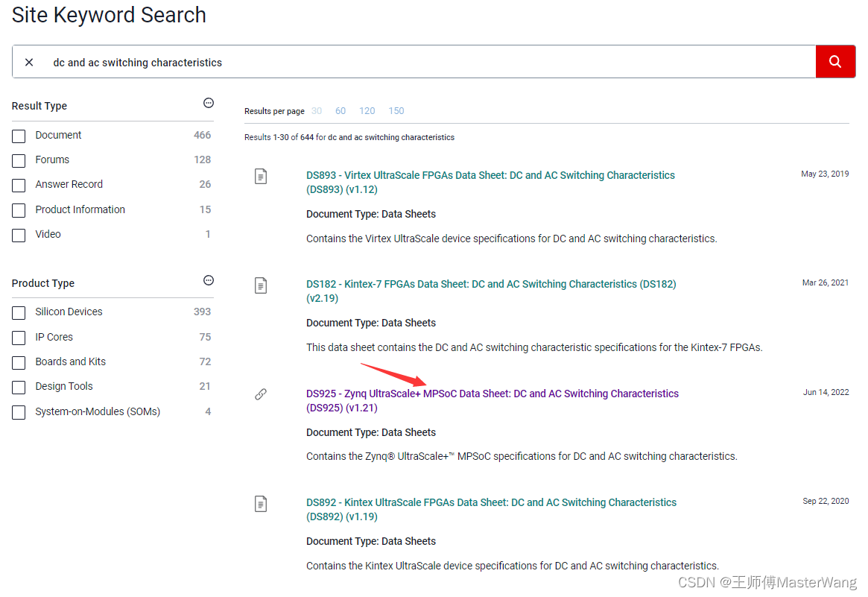Click the Site Keyword Search heading
This screenshot has height=597, width=868.
click(x=109, y=15)
